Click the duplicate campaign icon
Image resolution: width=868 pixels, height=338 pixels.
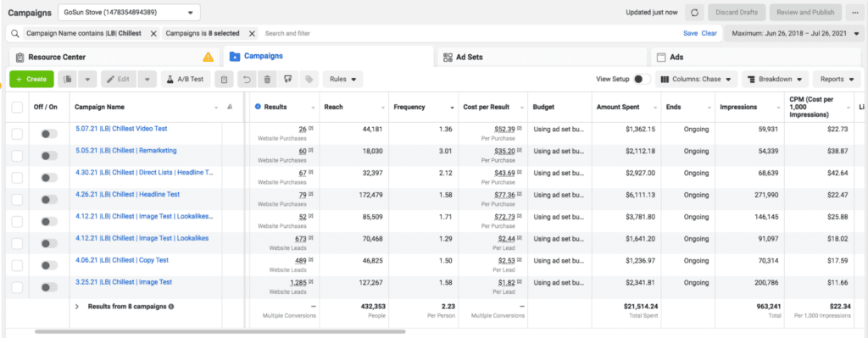point(68,79)
